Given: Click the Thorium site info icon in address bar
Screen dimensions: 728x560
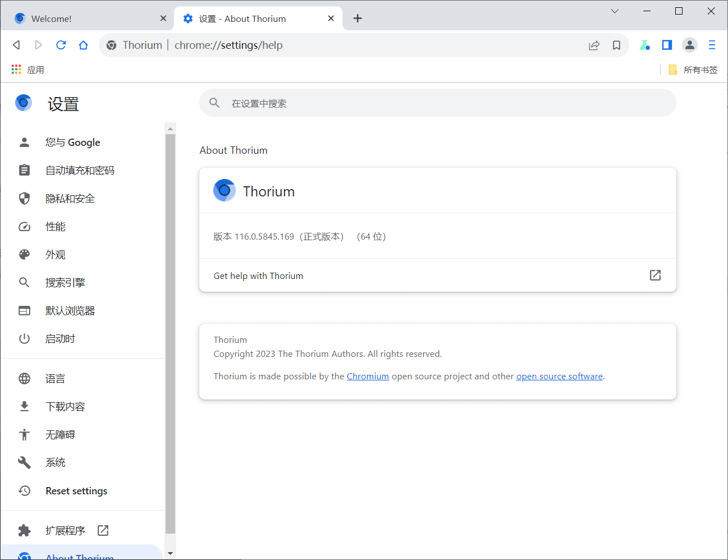Looking at the screenshot, I should [112, 45].
